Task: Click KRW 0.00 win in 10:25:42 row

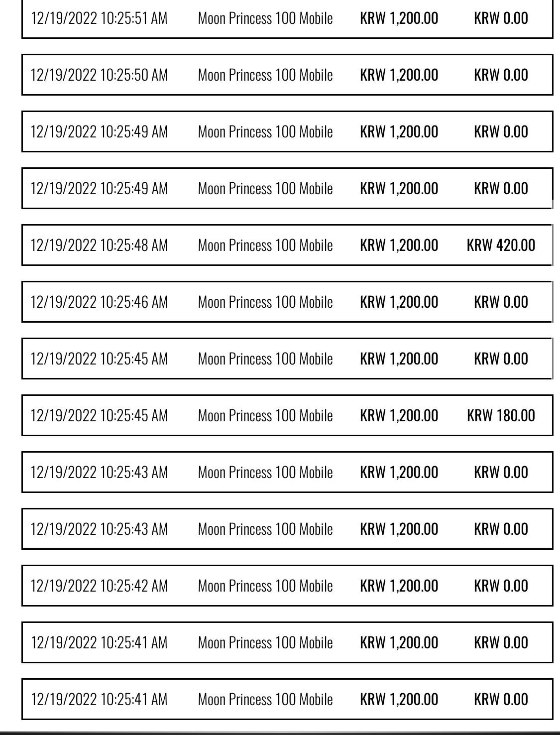Action: coord(501,586)
